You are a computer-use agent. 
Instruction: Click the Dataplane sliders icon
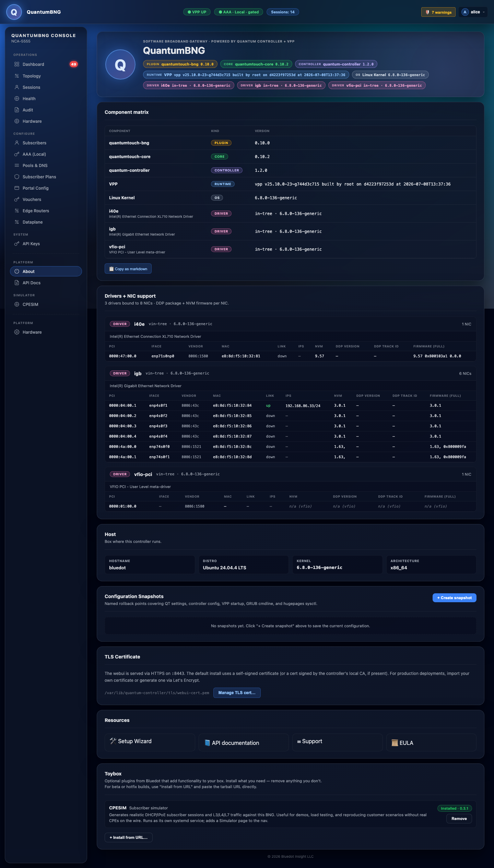[x=17, y=222]
